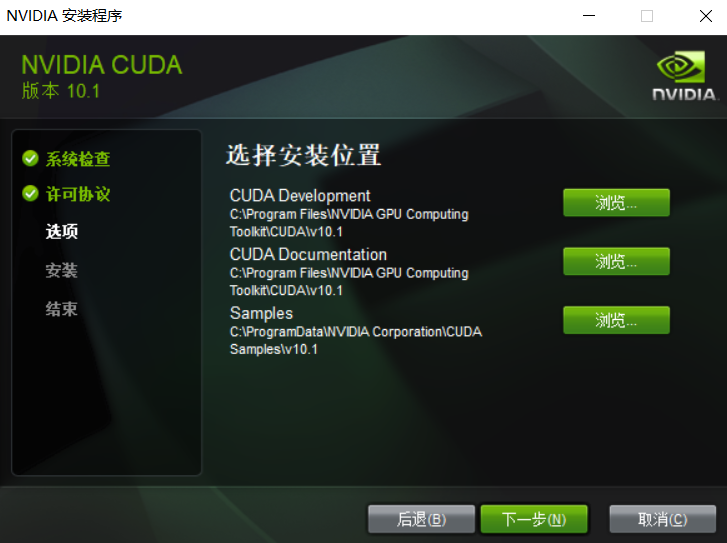Go back with the 后退(B) button
727x543 pixels.
[421, 519]
